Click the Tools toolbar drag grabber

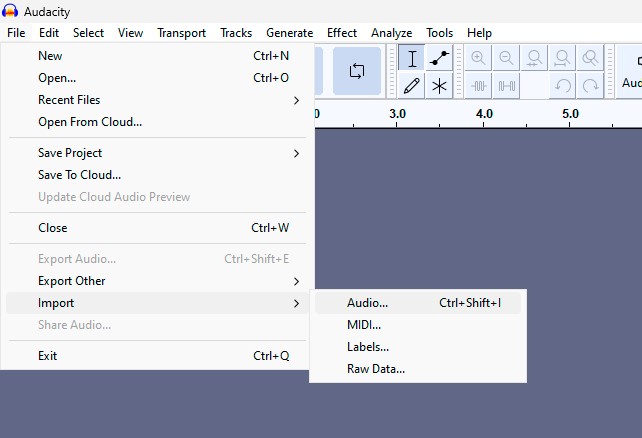coord(391,72)
